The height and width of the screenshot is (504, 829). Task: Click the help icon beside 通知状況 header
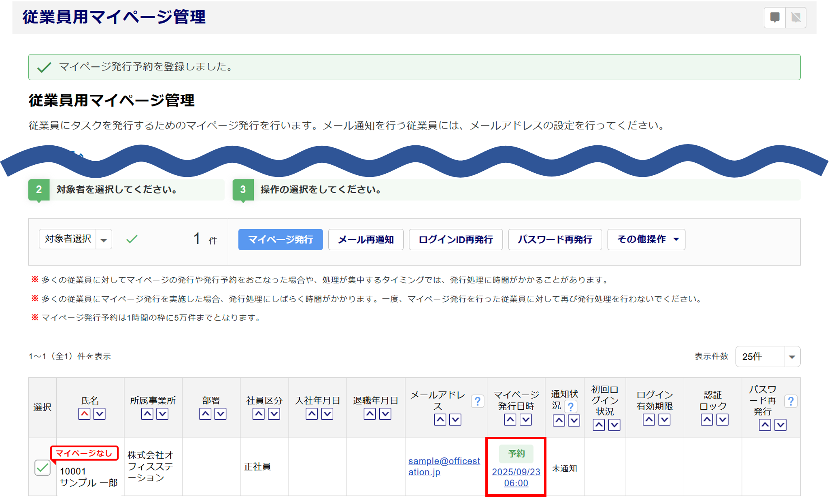pyautogui.click(x=570, y=406)
